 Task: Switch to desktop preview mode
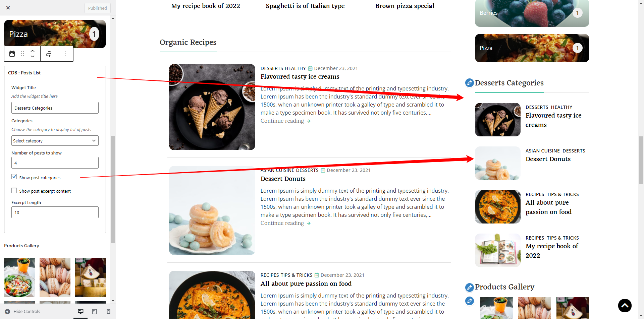(x=80, y=312)
